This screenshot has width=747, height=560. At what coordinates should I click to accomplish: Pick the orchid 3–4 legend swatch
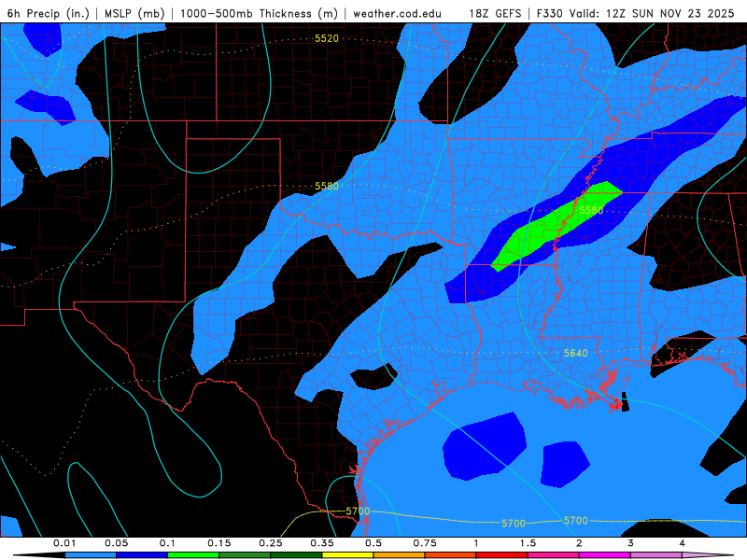coord(656,555)
